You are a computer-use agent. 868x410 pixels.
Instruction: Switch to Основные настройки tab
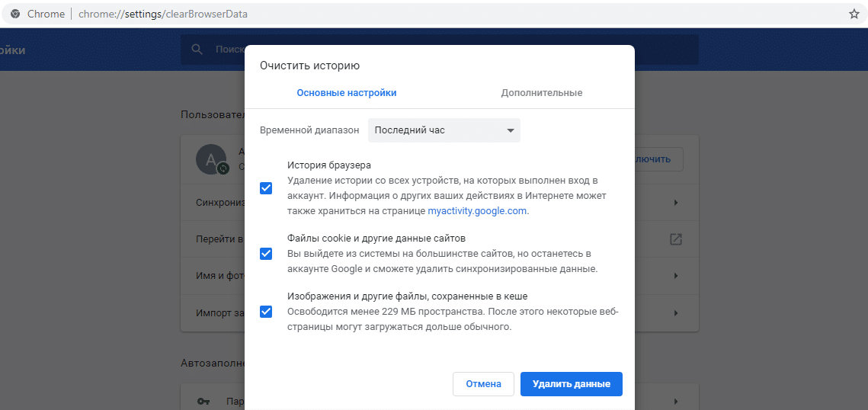[347, 93]
